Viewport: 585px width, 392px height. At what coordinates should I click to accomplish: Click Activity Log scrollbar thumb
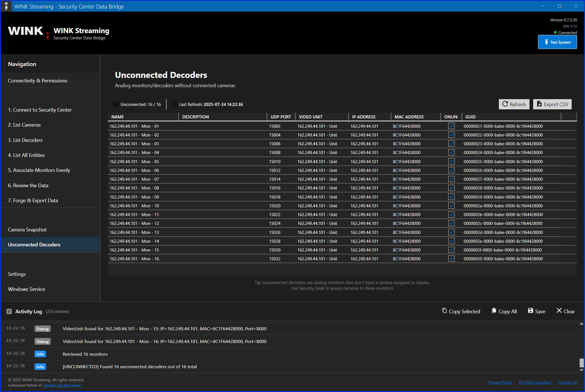tap(581, 363)
